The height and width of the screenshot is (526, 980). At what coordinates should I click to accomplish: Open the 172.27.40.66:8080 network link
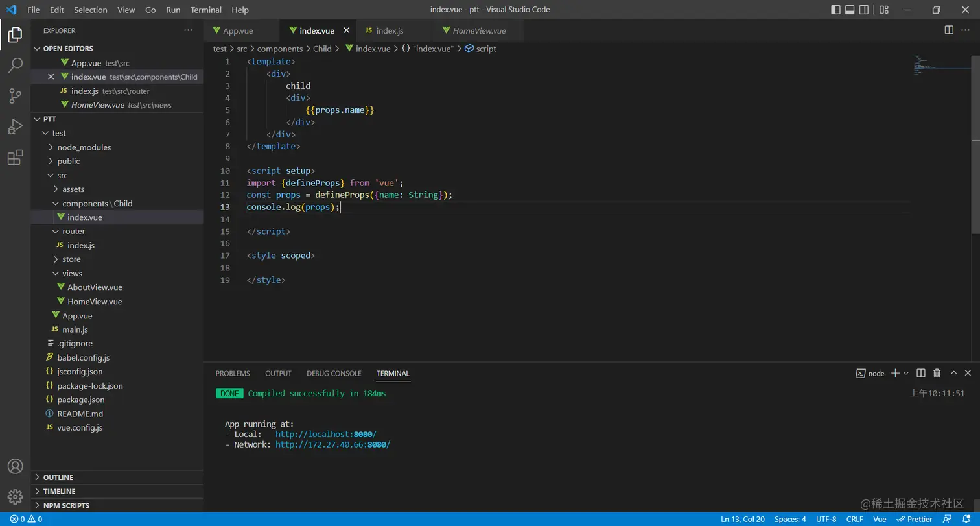coord(332,444)
